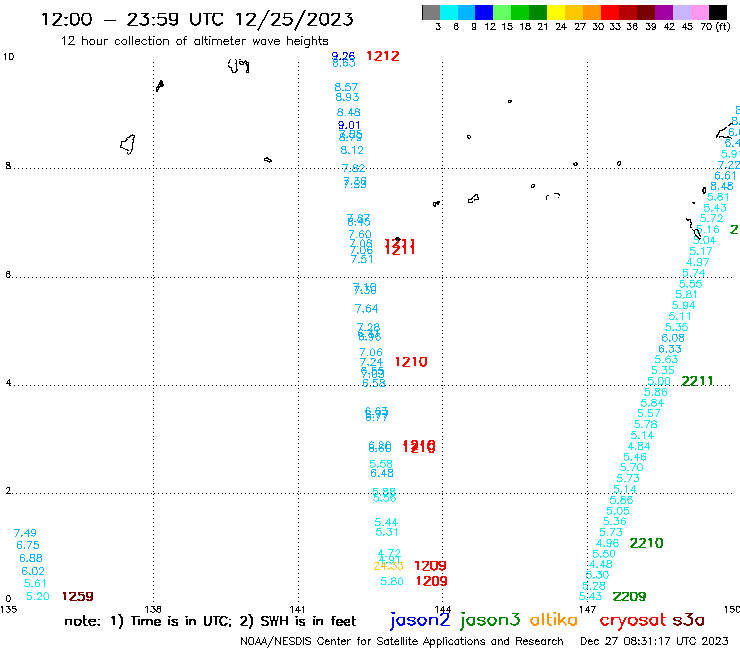Click the wave height value 7.22

click(729, 165)
